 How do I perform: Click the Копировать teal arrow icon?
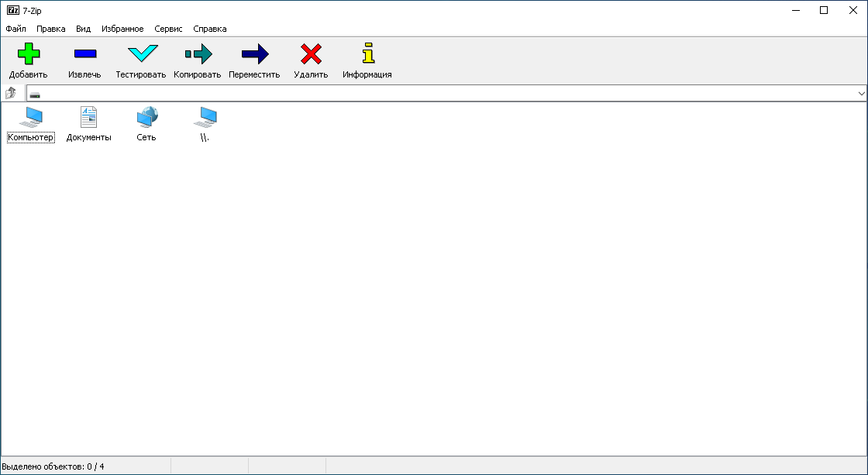pos(198,54)
